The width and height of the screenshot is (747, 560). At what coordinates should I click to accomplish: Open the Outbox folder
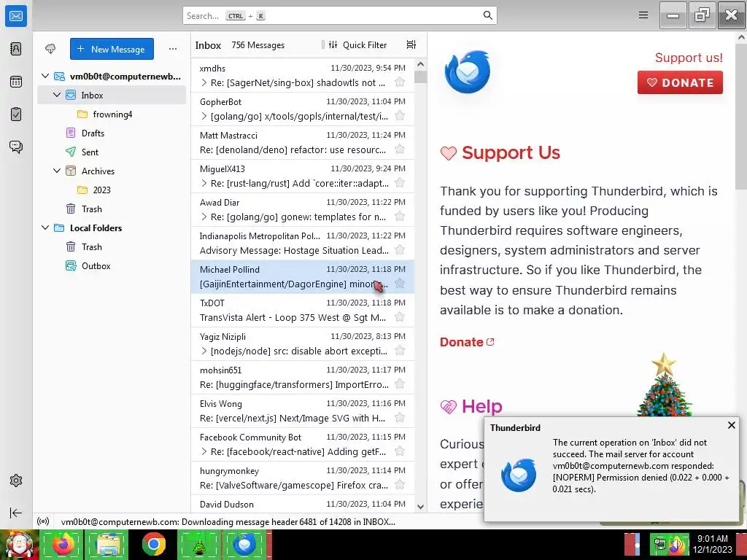[112, 265]
